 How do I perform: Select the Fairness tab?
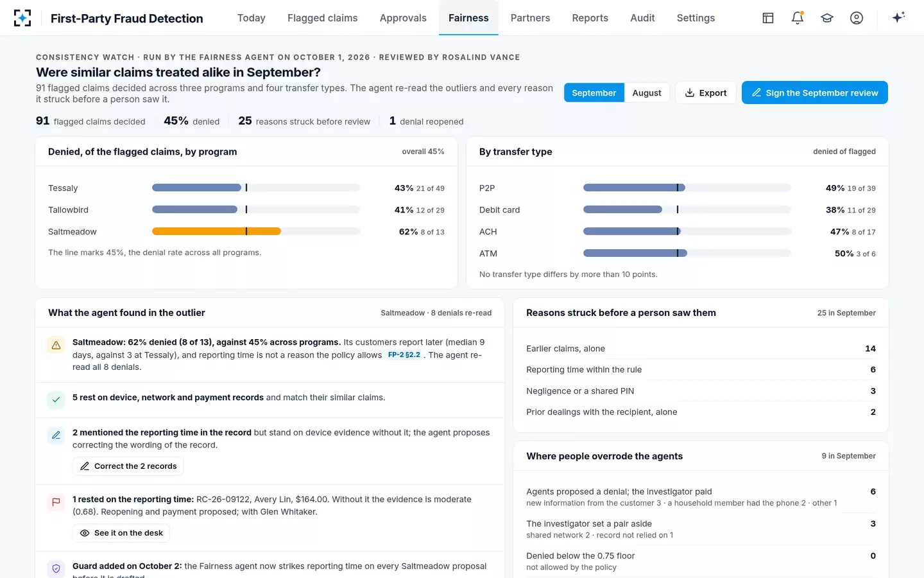point(468,18)
